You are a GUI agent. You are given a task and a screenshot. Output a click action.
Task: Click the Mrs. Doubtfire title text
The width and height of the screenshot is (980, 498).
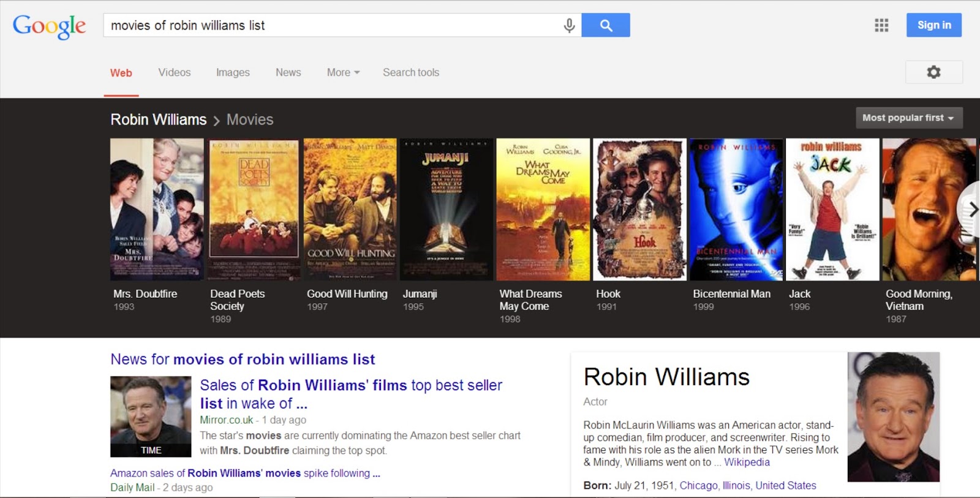pos(145,294)
